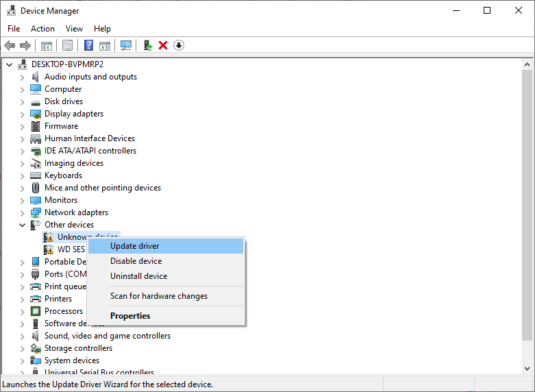This screenshot has height=392, width=535.
Task: Collapse the Other devices category
Action: [x=22, y=225]
